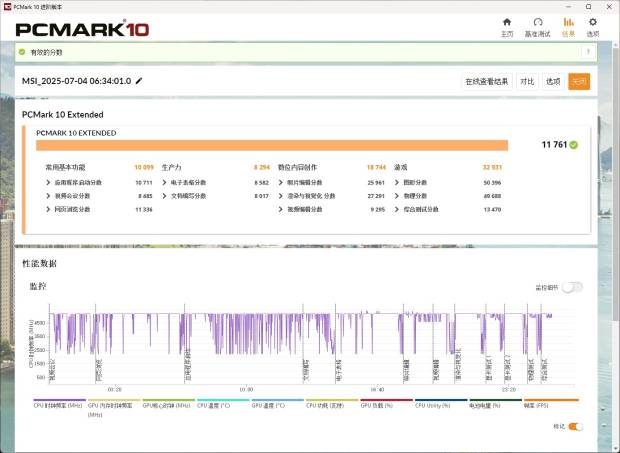Click the 性能数据 heading
Image resolution: width=620 pixels, height=453 pixels.
coord(39,264)
